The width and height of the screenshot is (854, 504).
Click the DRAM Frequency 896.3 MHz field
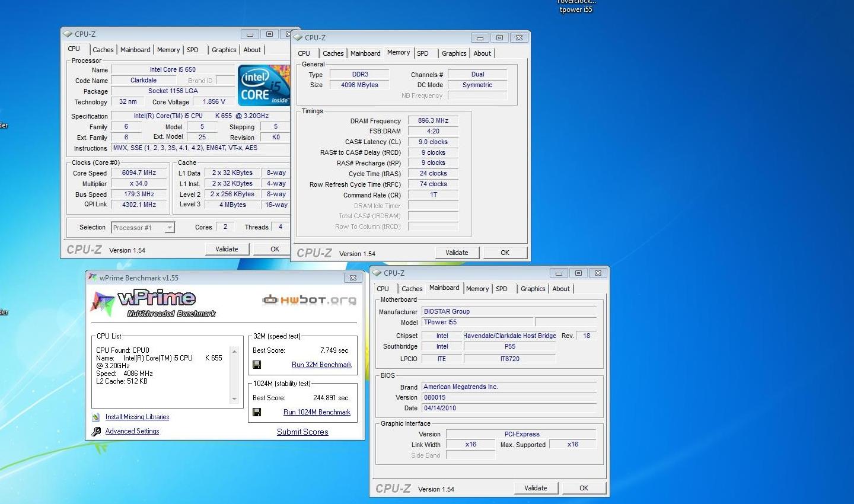[x=433, y=120]
